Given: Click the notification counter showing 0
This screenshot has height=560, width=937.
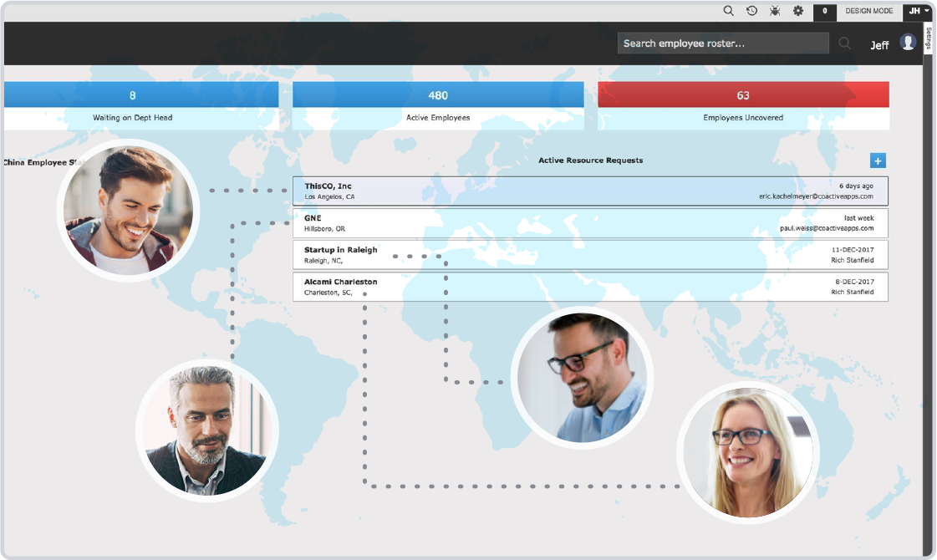Looking at the screenshot, I should [x=825, y=12].
